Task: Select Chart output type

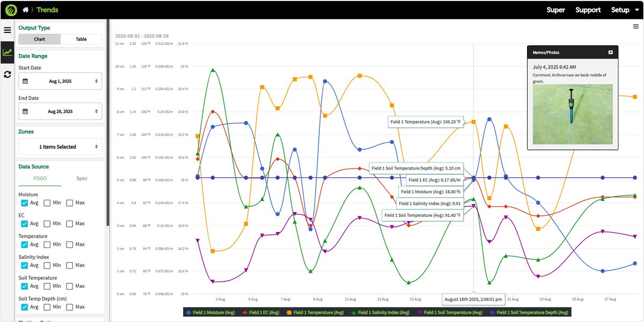Action: pos(40,39)
